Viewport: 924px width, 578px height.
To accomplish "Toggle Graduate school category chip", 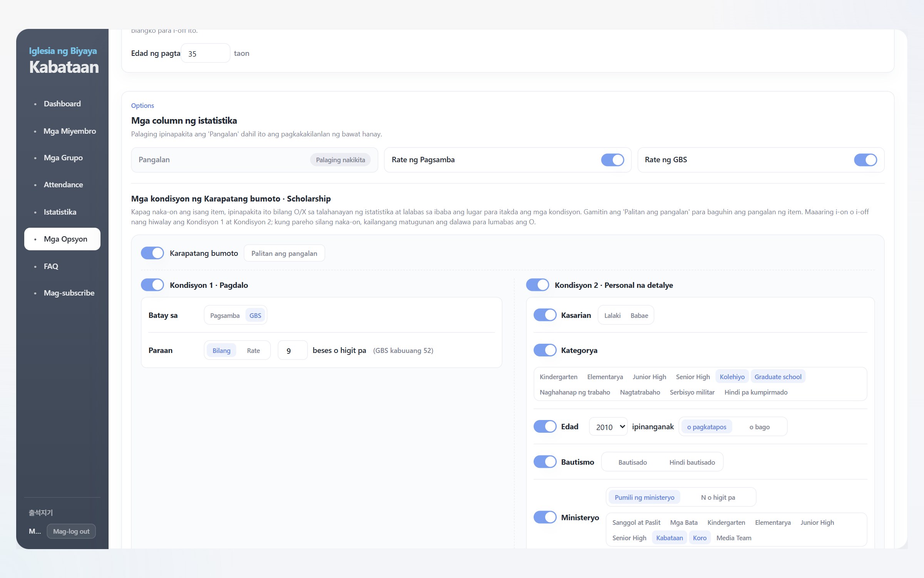I will coord(778,377).
